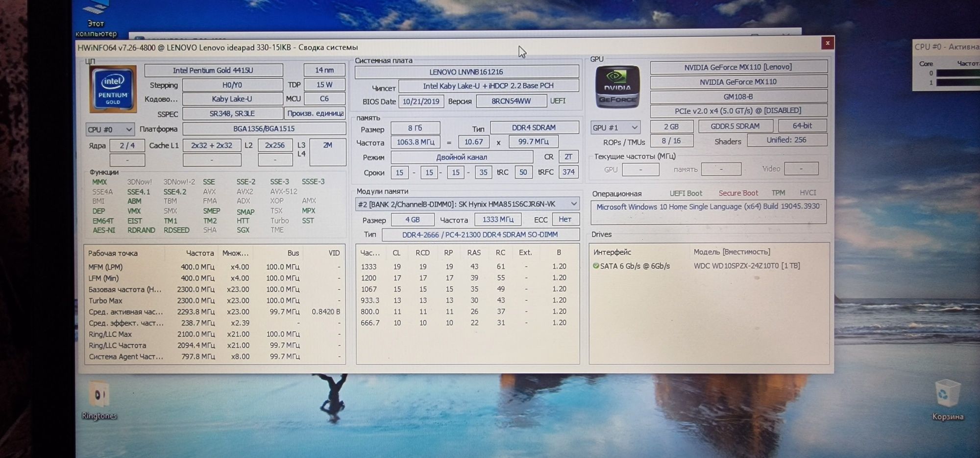Select the 666.7 row in timings table
This screenshot has height=458, width=980.
(467, 323)
